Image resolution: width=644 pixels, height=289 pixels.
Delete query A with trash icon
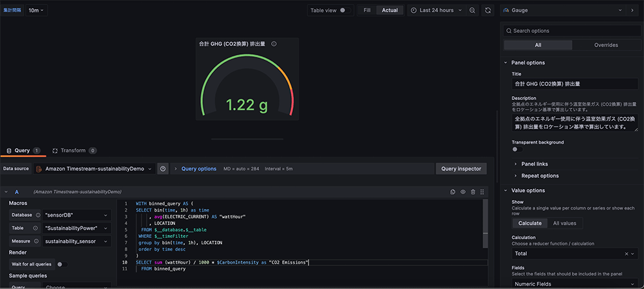pyautogui.click(x=473, y=192)
